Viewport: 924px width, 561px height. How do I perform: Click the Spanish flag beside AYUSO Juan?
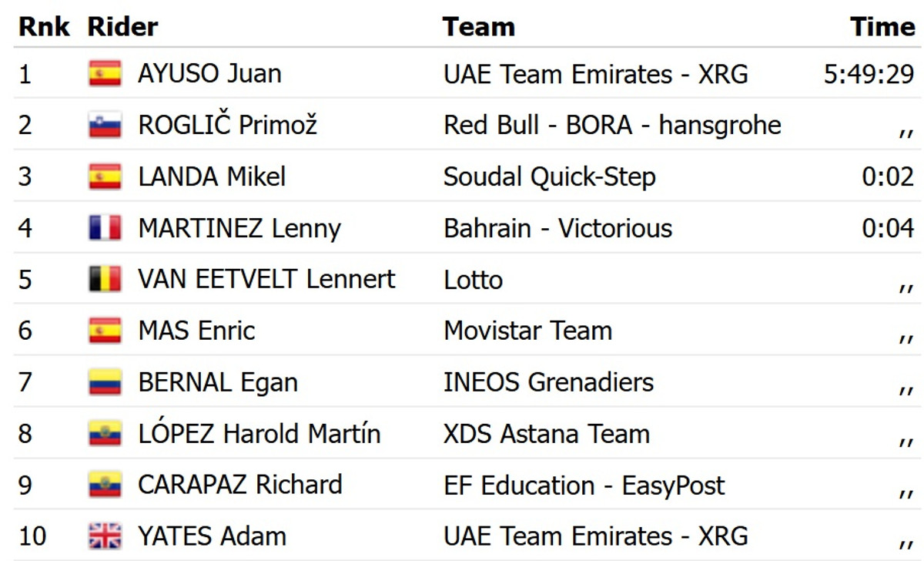[105, 74]
